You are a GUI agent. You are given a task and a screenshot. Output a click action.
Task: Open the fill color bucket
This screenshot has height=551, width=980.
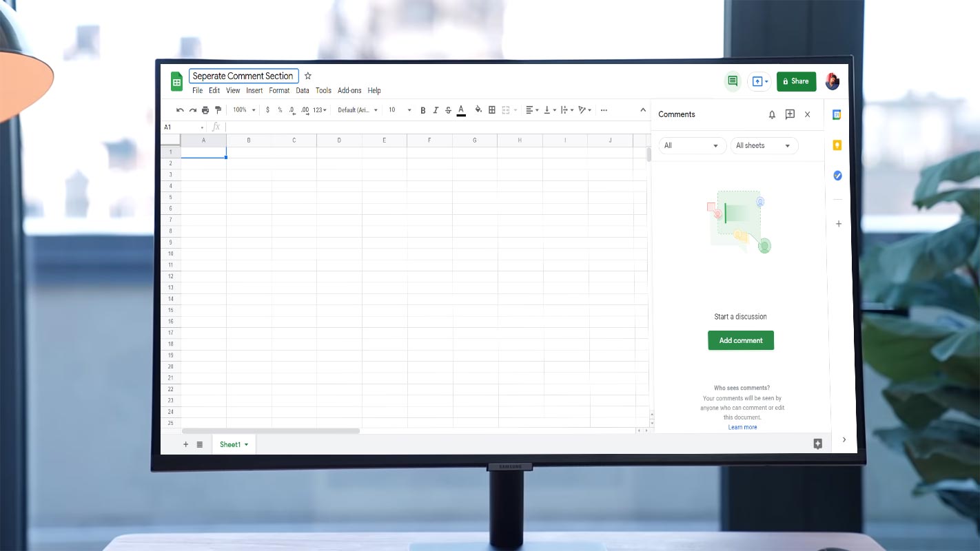point(478,110)
